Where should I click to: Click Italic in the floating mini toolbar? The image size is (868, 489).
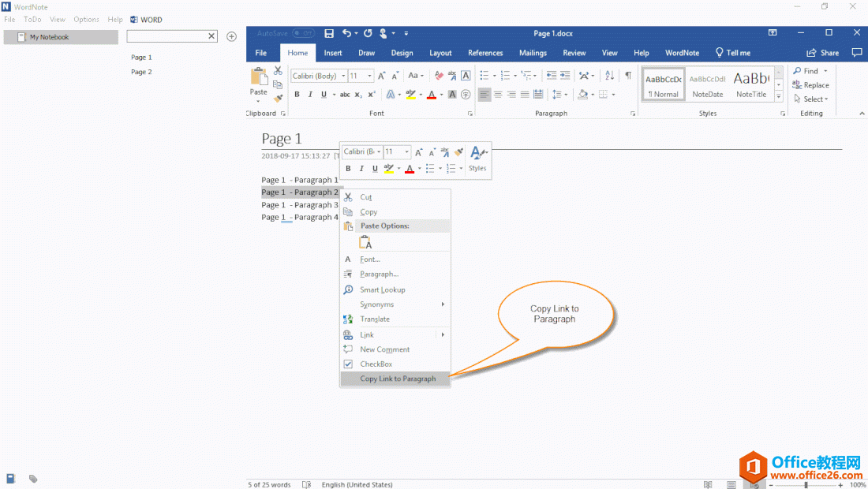[361, 169]
